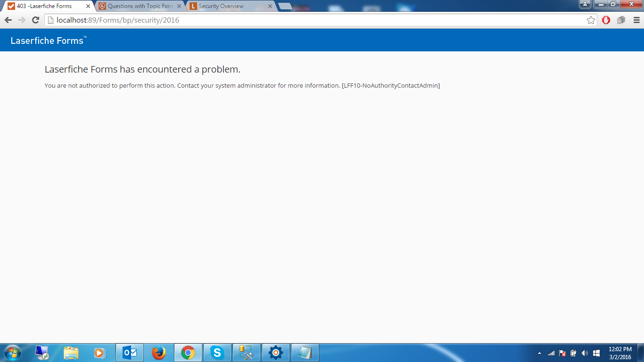The height and width of the screenshot is (362, 644).
Task: Go back to the previous page
Action: pos(8,20)
